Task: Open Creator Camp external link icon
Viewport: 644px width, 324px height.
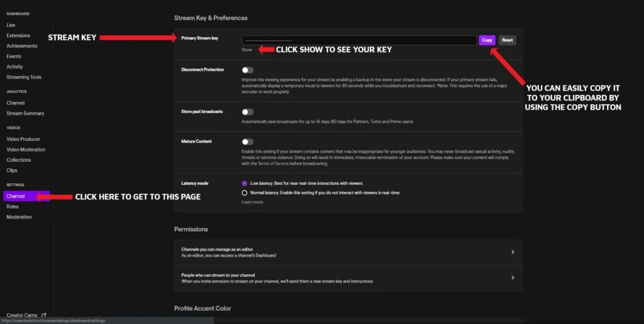Action: point(44,315)
